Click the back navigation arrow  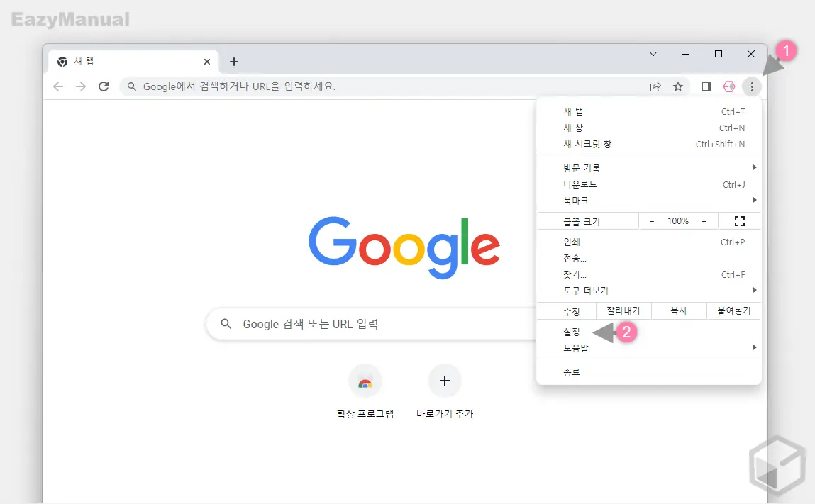tap(58, 86)
